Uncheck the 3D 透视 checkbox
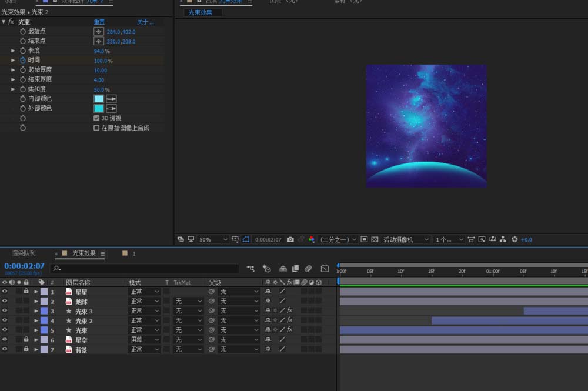588x391 pixels. tap(97, 118)
